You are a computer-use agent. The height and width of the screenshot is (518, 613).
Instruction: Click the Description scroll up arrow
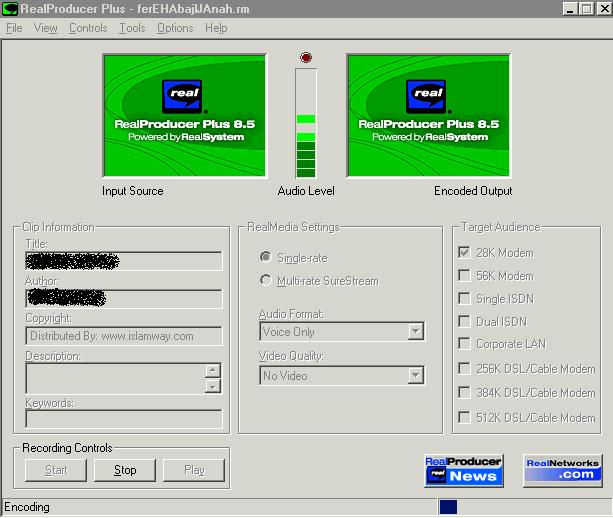213,370
